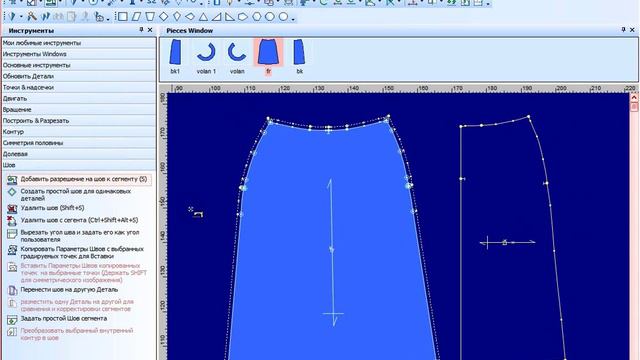Click the hammer and wrench tools icon

pyautogui.click(x=32, y=17)
